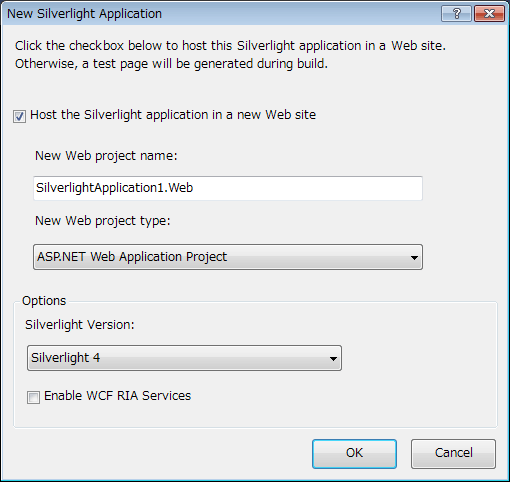
Task: Uncheck Host the Silverlight application checkbox
Action: (x=19, y=117)
